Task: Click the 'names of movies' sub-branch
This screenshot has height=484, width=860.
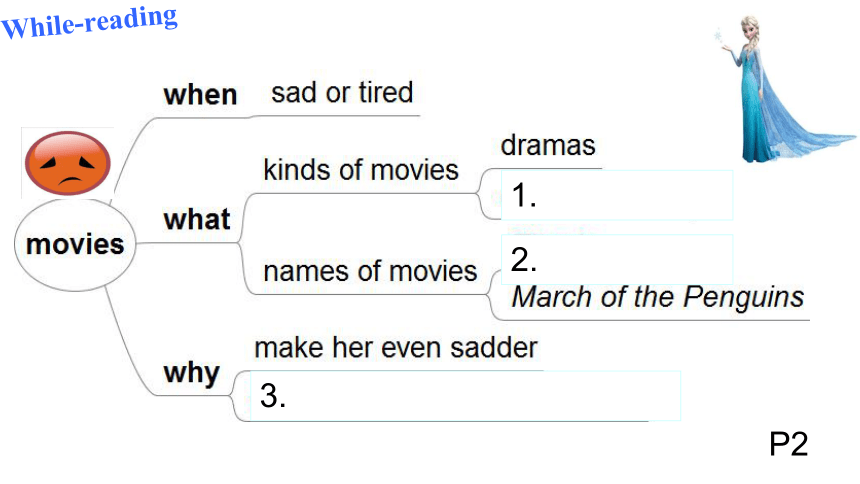Action: tap(370, 271)
